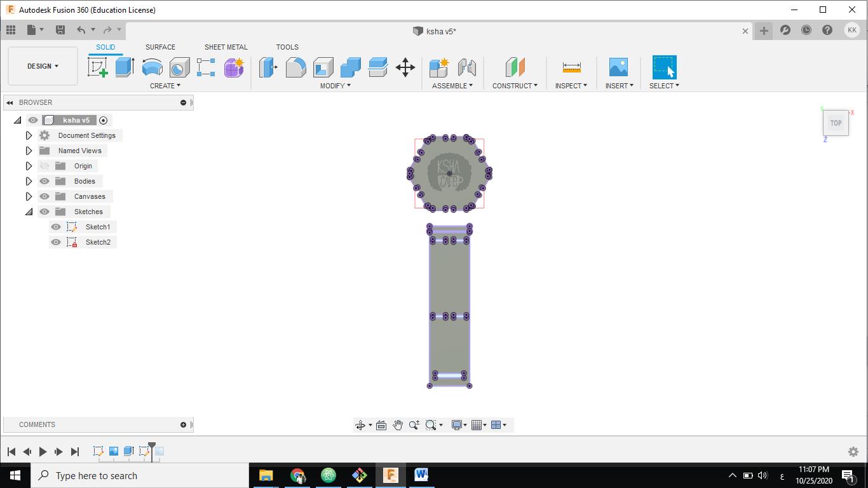Expand the Canvases folder
The image size is (868, 488).
[29, 196]
